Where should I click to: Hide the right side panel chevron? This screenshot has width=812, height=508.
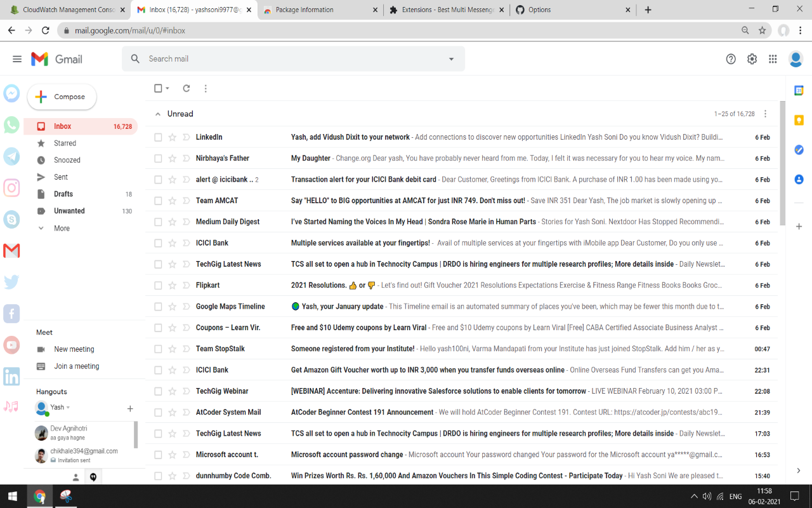(x=799, y=471)
